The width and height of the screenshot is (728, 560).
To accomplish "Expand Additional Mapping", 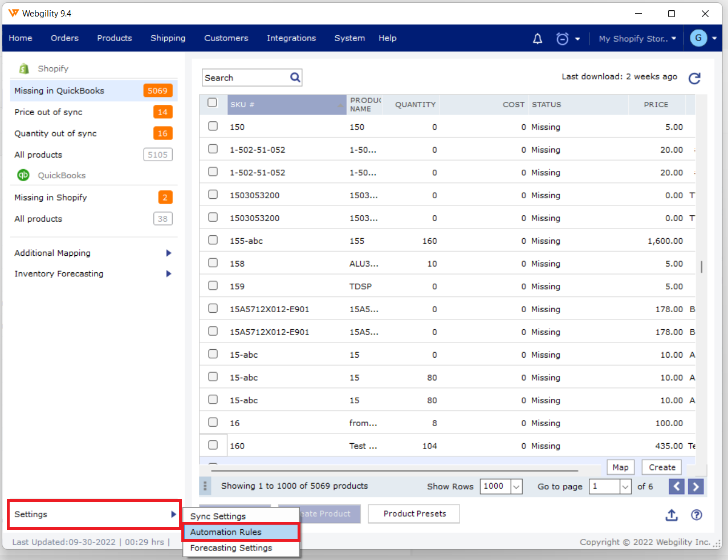I will click(169, 253).
